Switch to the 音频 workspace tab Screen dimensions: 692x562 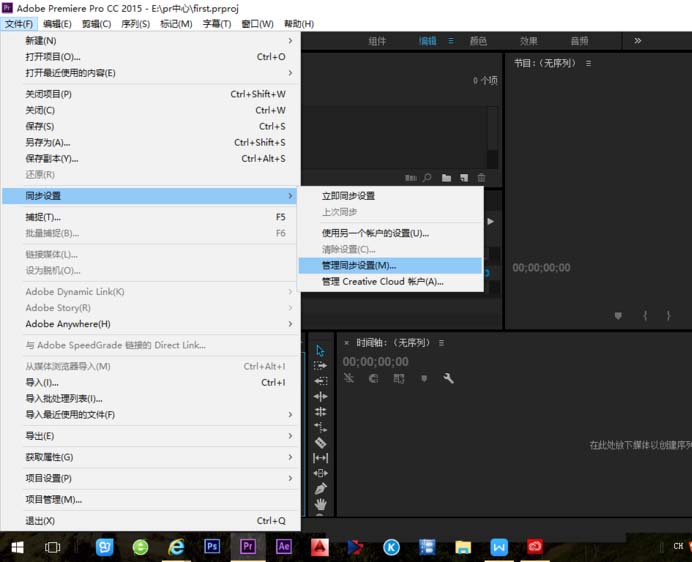[x=579, y=41]
